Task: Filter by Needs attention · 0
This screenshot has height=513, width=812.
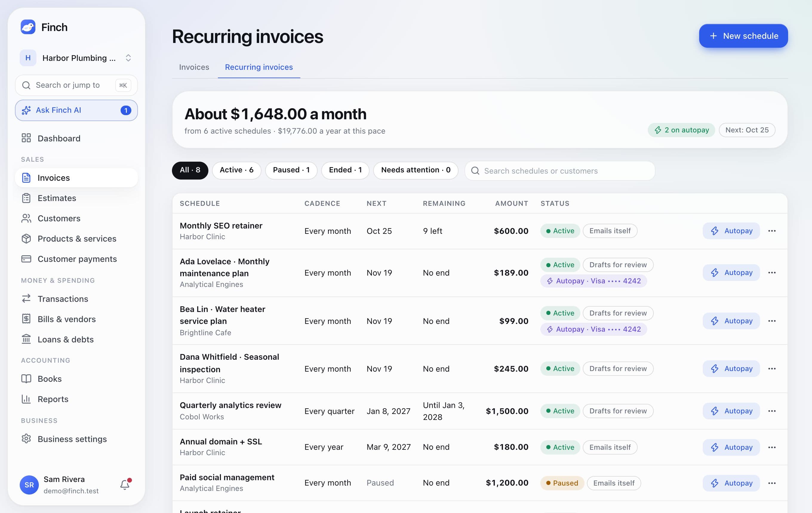Action: click(x=416, y=170)
